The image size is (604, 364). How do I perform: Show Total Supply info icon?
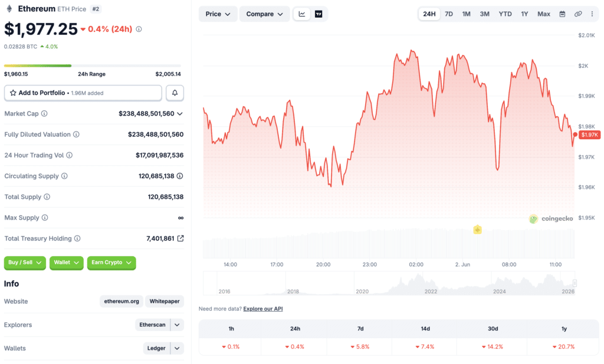click(x=47, y=197)
